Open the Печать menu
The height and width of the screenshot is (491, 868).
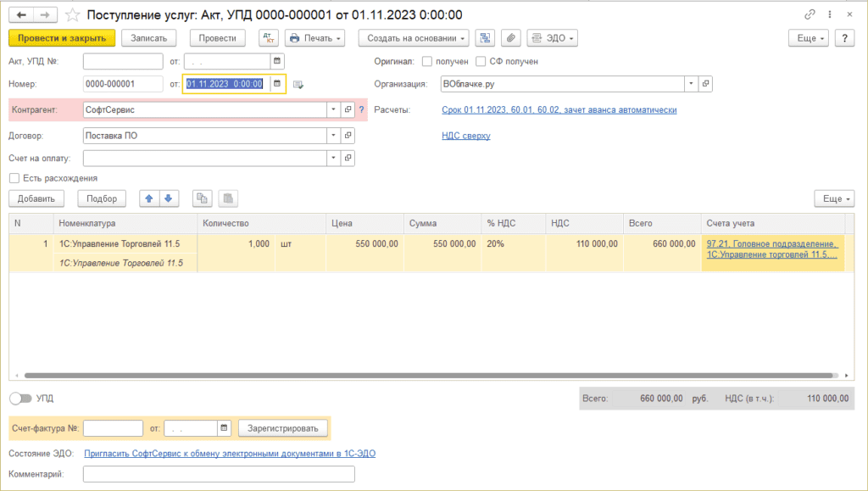(315, 38)
